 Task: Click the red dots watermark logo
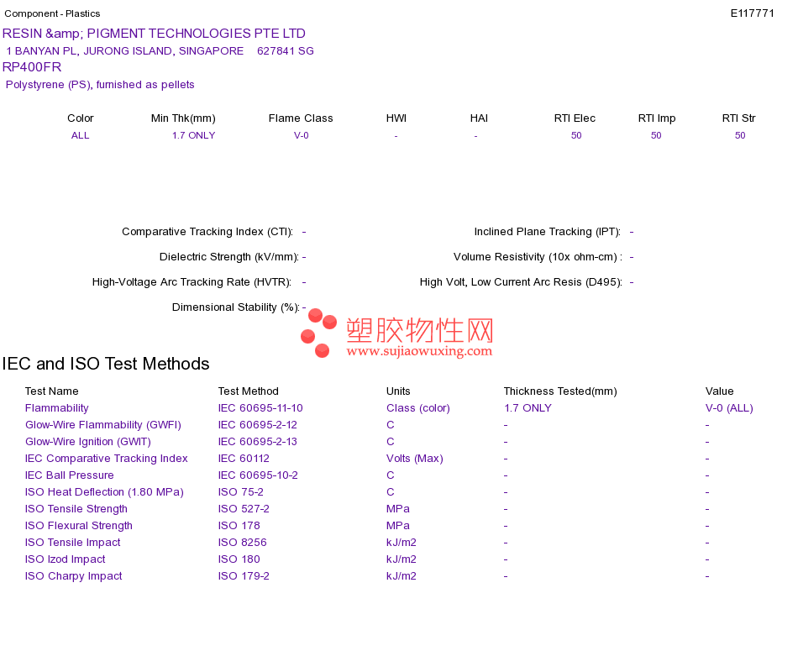coord(318,333)
